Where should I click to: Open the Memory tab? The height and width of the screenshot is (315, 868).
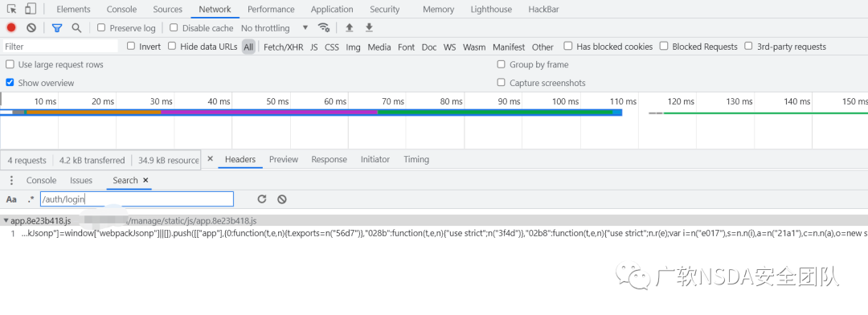click(x=439, y=10)
